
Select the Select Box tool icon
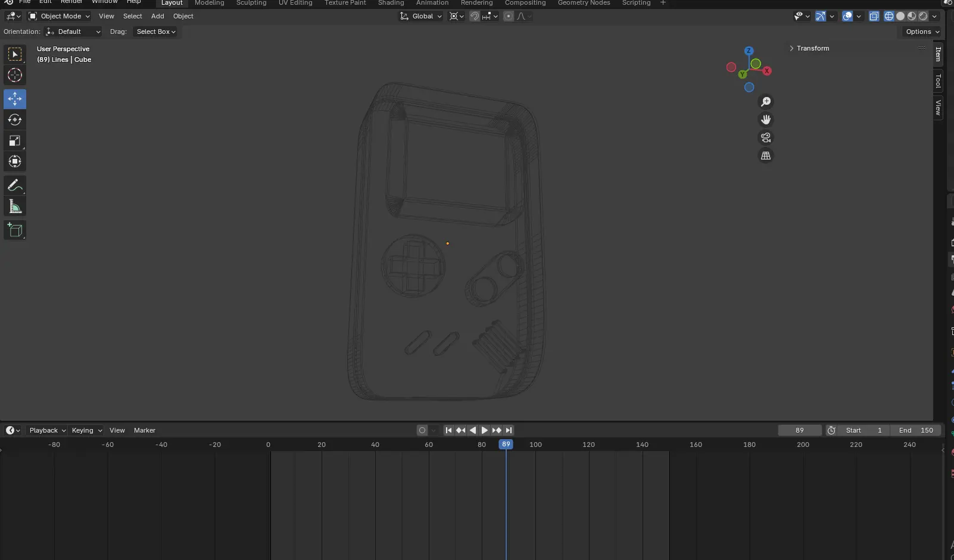15,54
